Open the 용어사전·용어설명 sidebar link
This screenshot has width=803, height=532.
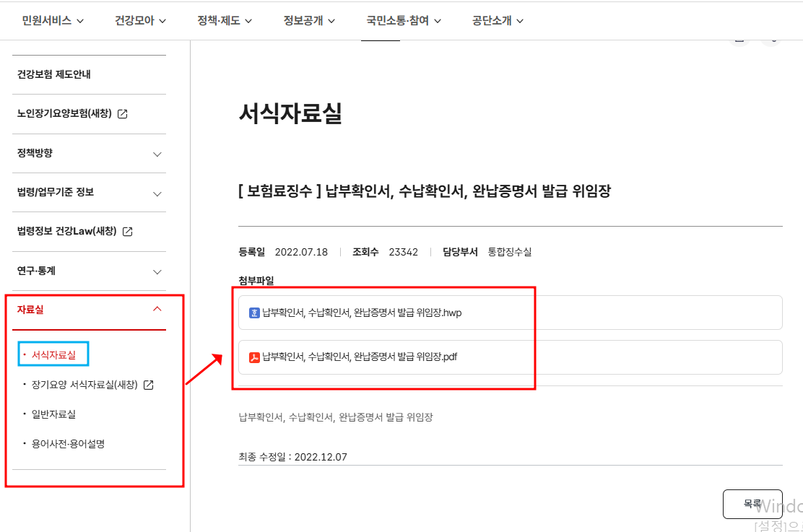tap(69, 443)
